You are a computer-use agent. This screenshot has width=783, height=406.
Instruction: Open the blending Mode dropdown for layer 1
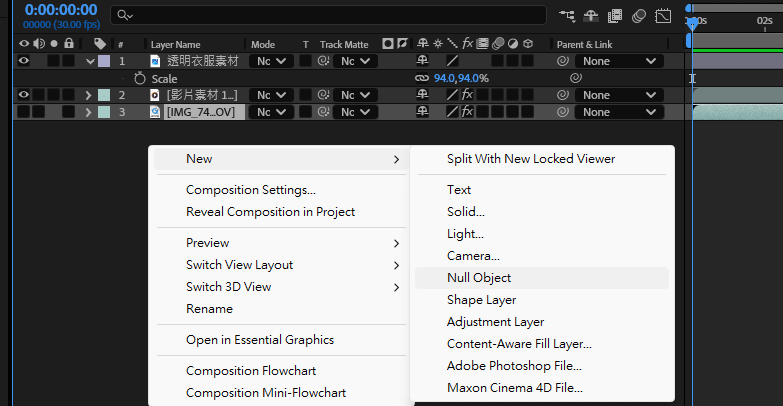point(269,61)
